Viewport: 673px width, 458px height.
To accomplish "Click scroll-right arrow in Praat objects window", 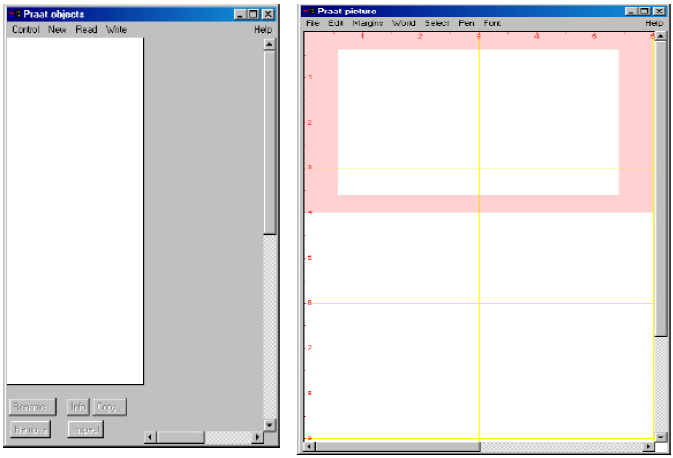I will coord(257,437).
